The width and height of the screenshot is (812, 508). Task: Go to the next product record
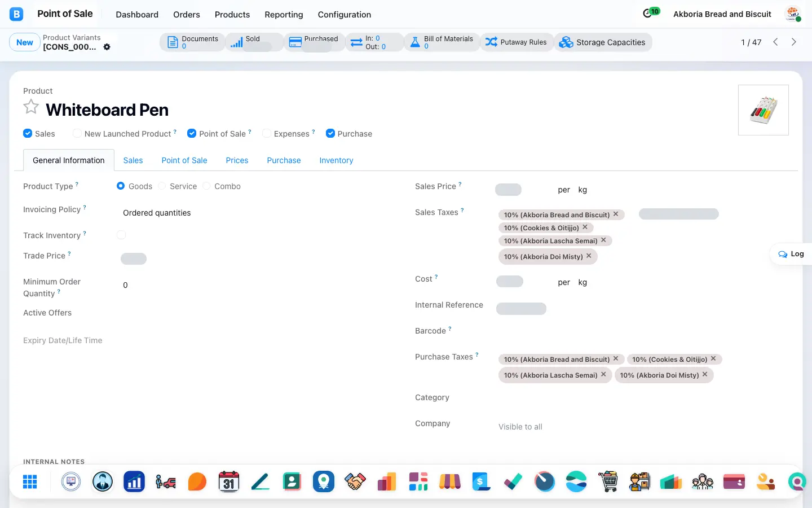point(794,42)
